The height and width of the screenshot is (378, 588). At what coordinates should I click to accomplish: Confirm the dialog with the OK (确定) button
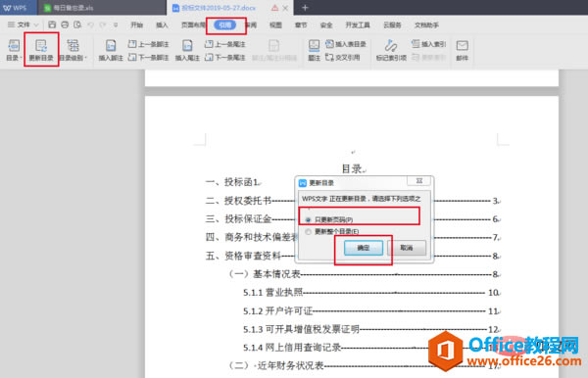point(364,248)
